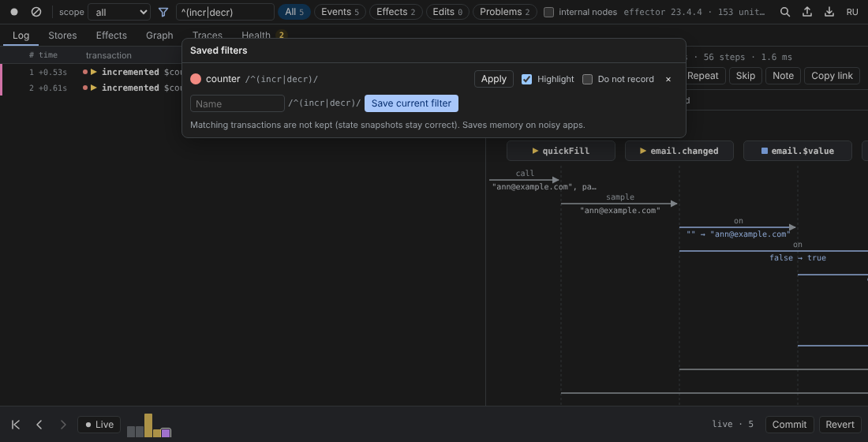868x442 pixels.
Task: Click the Revert button
Action: 840,425
